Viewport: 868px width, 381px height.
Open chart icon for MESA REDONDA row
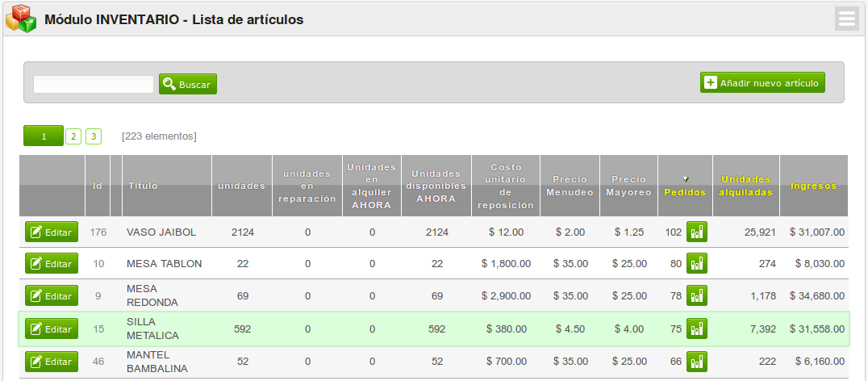pyautogui.click(x=696, y=296)
